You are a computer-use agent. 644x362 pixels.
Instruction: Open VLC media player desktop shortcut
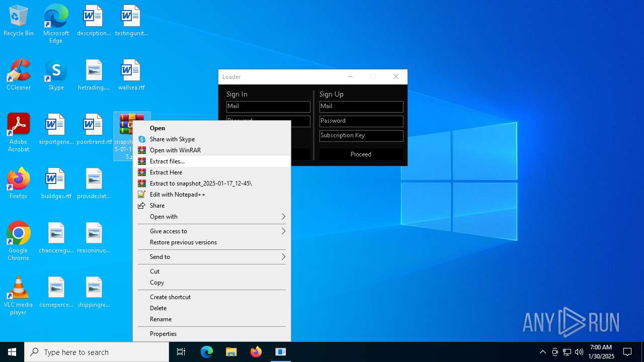(19, 296)
